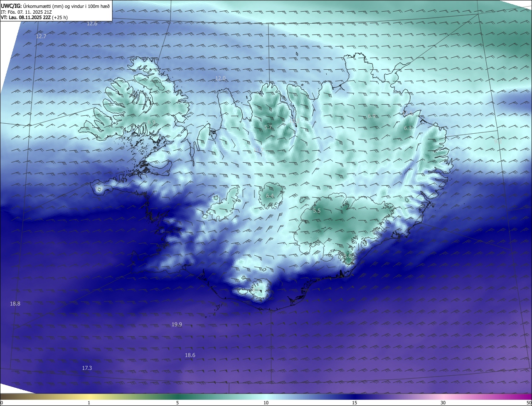The height and width of the screenshot is (406, 532).
Task: Click the 12.0 value label
Action: tap(220, 78)
